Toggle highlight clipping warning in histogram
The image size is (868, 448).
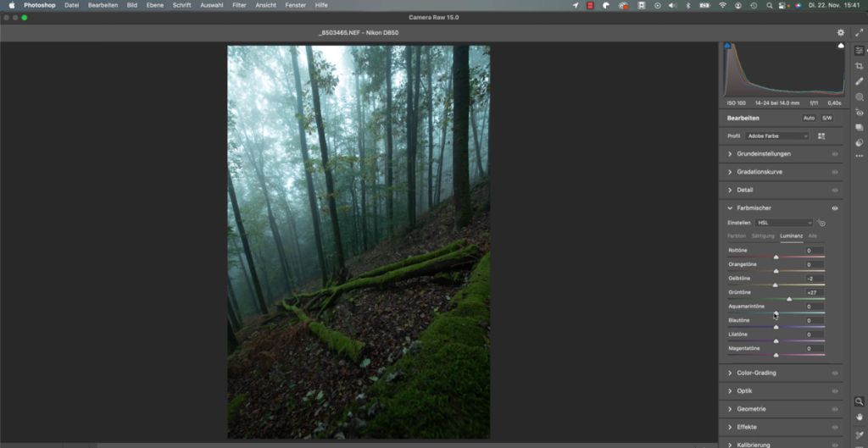pyautogui.click(x=841, y=46)
